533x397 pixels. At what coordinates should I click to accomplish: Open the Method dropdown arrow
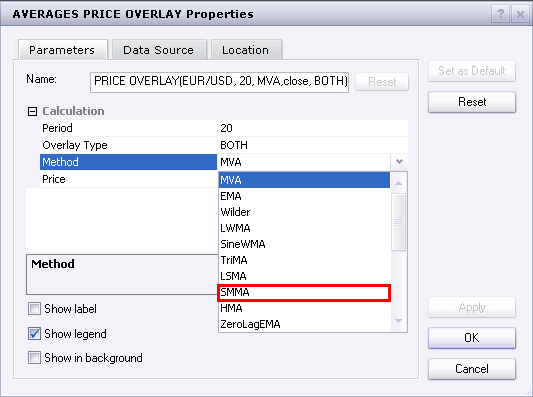coord(399,161)
